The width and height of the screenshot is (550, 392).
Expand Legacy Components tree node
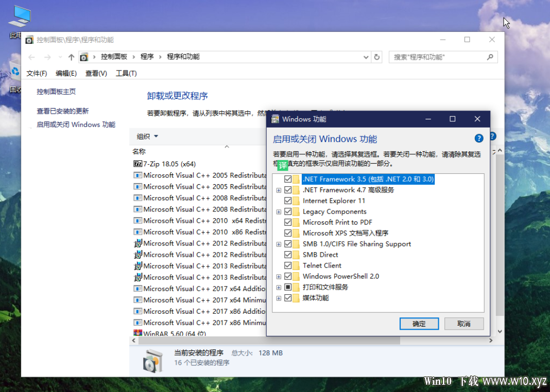point(279,212)
